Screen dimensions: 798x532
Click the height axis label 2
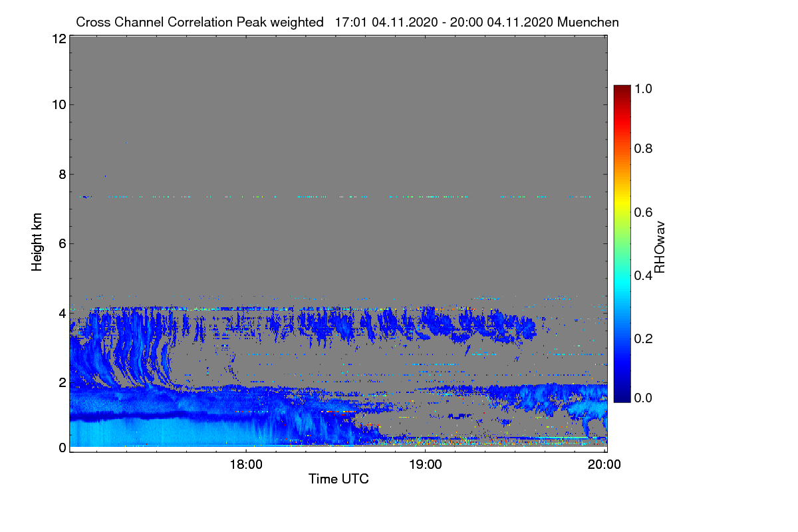pyautogui.click(x=62, y=382)
